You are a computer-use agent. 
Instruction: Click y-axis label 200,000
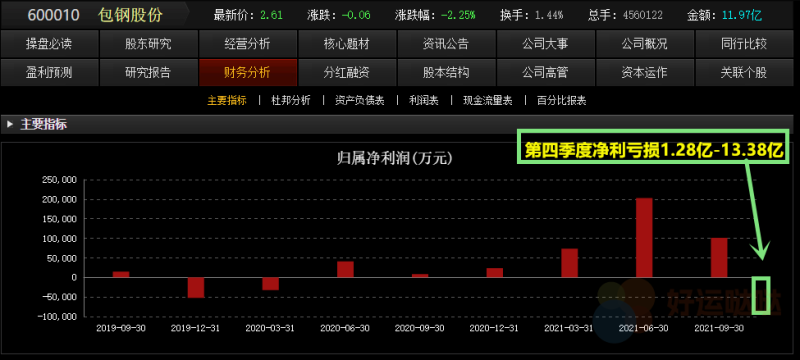[61, 199]
